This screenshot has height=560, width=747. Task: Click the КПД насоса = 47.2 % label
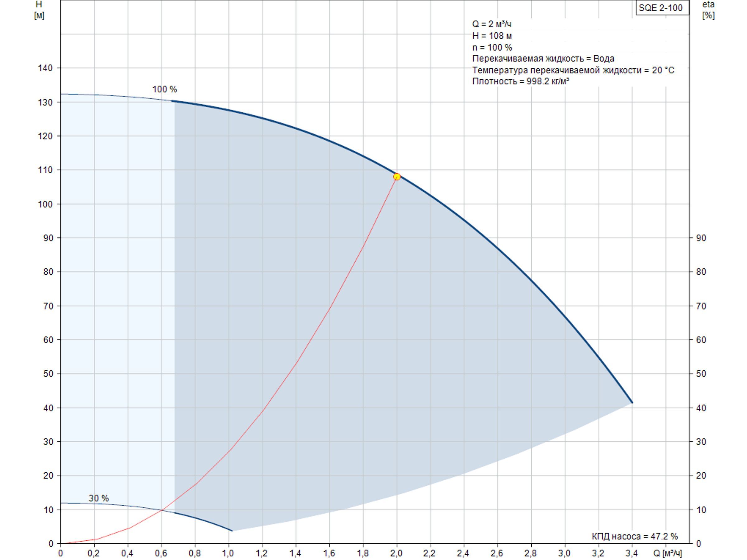tap(635, 536)
